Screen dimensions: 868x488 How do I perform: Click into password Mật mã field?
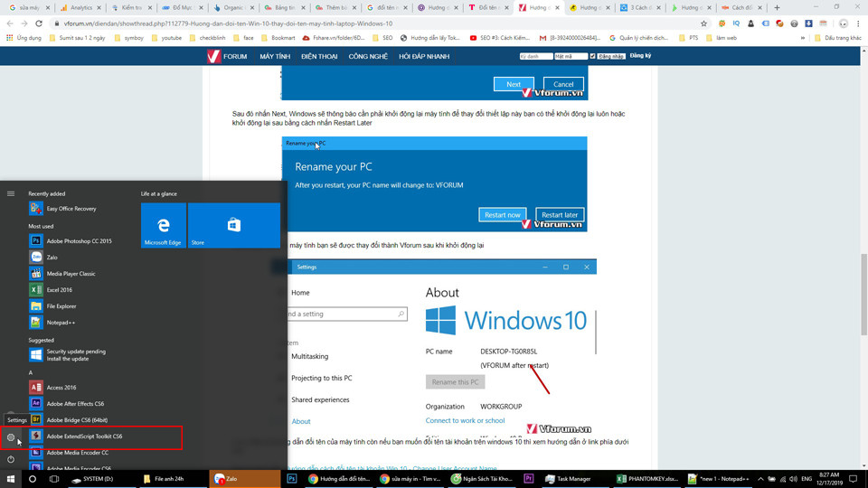coord(571,56)
